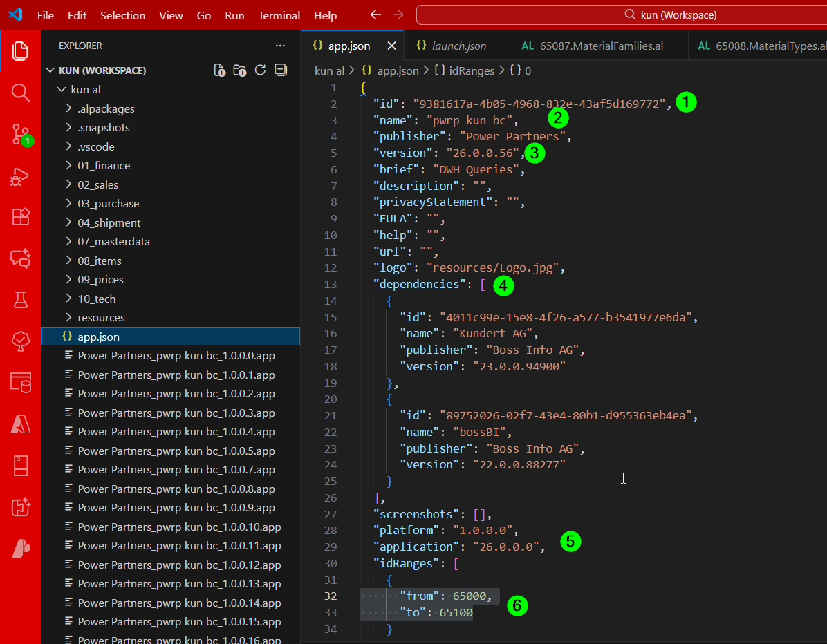Switch to the launch.json tab
The height and width of the screenshot is (644, 827).
[458, 46]
